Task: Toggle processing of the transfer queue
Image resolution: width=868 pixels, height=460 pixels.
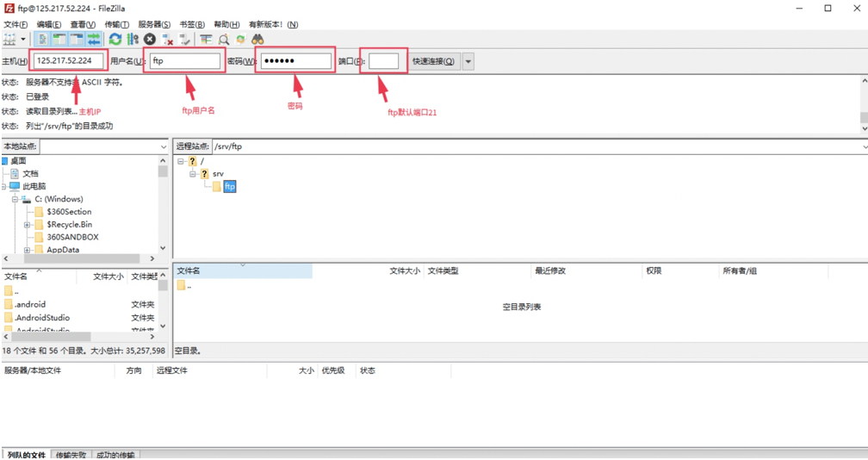Action: 133,40
